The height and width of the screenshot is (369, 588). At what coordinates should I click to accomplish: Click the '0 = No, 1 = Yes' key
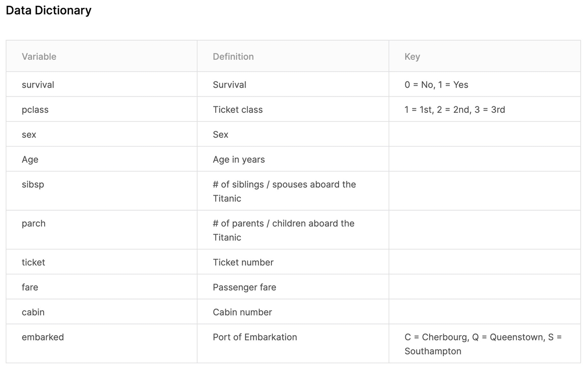tap(436, 85)
